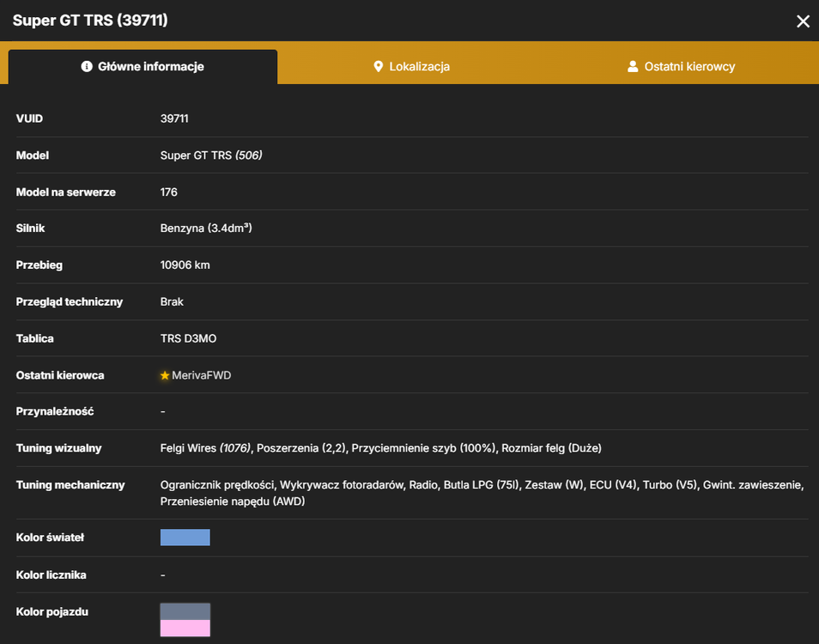Click the Butla LPG (75l) entry
The image size is (819, 644).
click(x=482, y=485)
